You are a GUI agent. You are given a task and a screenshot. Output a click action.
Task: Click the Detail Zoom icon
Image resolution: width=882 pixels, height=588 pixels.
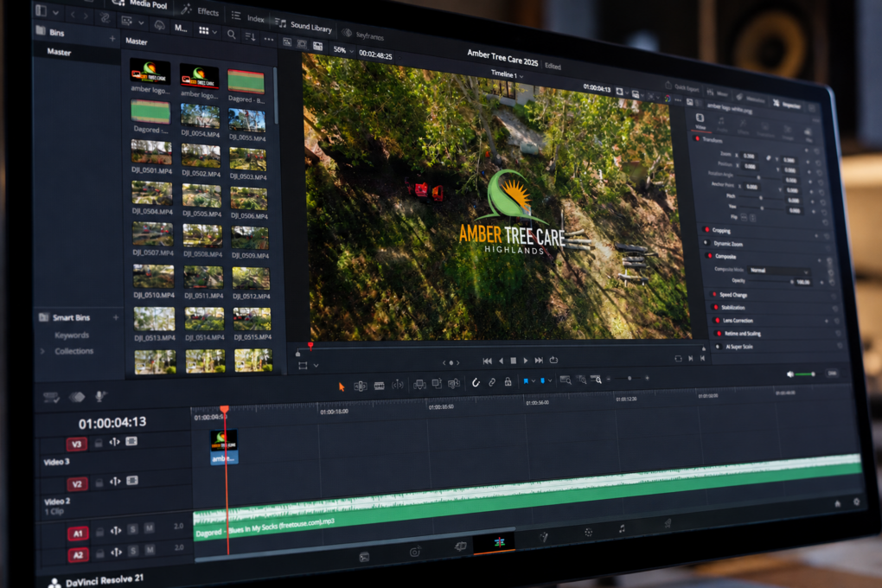tap(581, 380)
